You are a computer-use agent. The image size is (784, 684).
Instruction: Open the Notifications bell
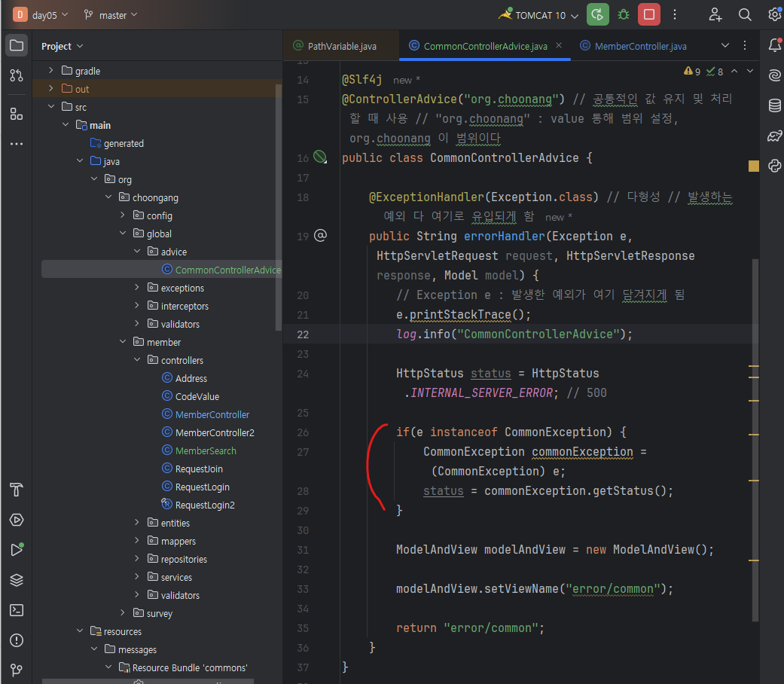click(774, 45)
